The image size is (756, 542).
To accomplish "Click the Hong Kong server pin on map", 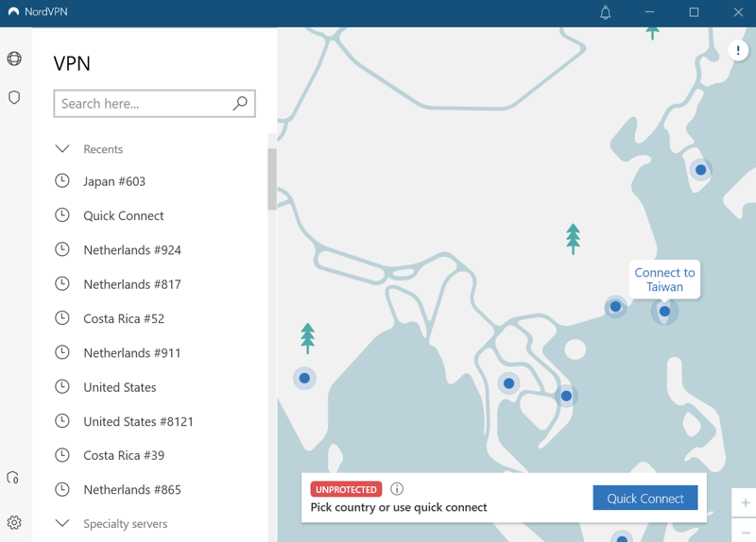I will pos(615,307).
